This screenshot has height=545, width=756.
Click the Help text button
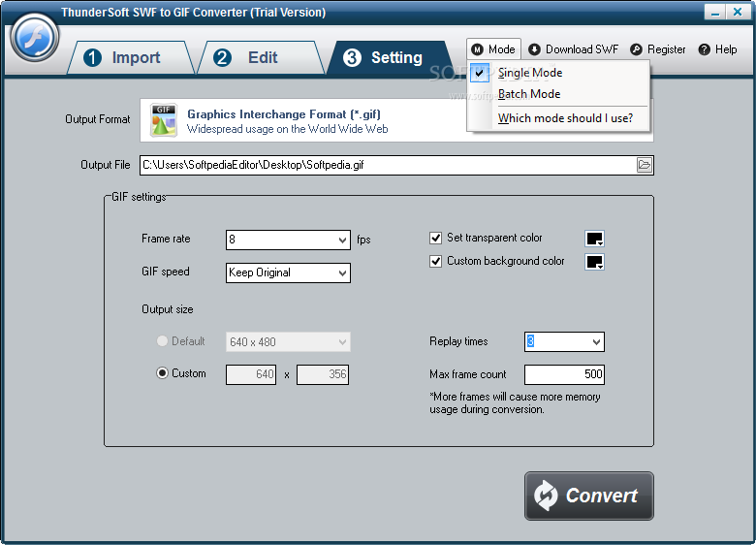[726, 49]
